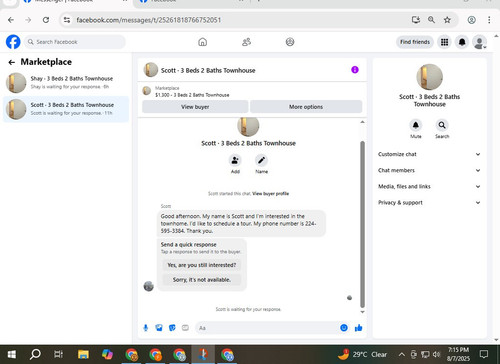The height and width of the screenshot is (364, 500).
Task: Open site information icon in address bar
Action: 67,20
